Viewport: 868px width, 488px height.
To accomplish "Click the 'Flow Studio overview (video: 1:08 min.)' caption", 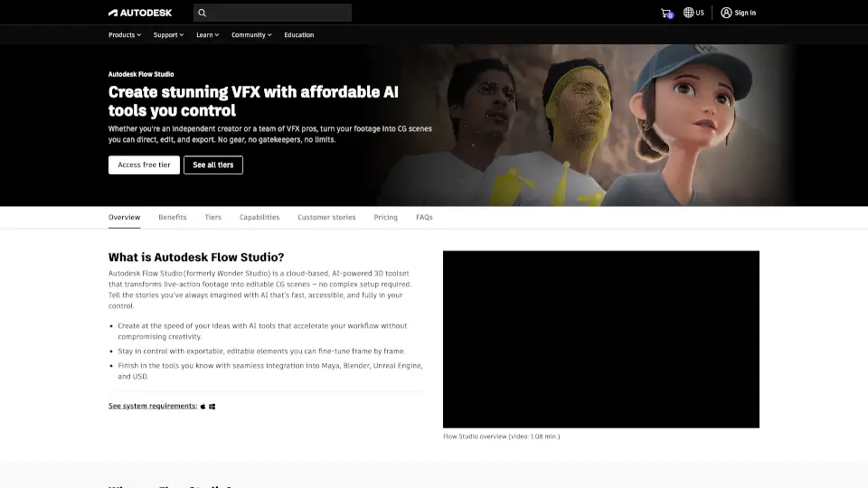I will [502, 436].
